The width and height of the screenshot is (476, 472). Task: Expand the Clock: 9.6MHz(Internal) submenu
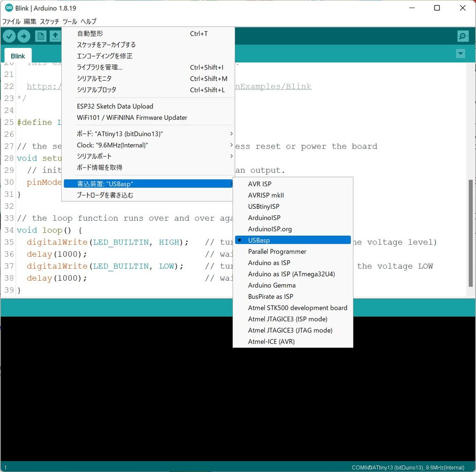click(149, 145)
